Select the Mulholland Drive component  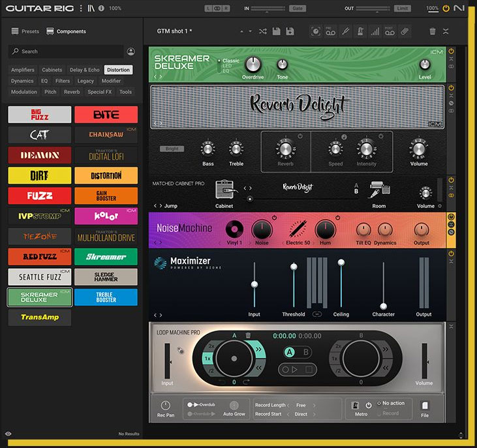(106, 237)
